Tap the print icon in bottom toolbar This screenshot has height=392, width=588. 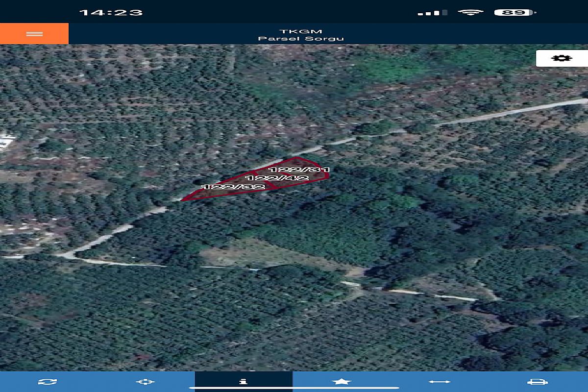pos(537,382)
